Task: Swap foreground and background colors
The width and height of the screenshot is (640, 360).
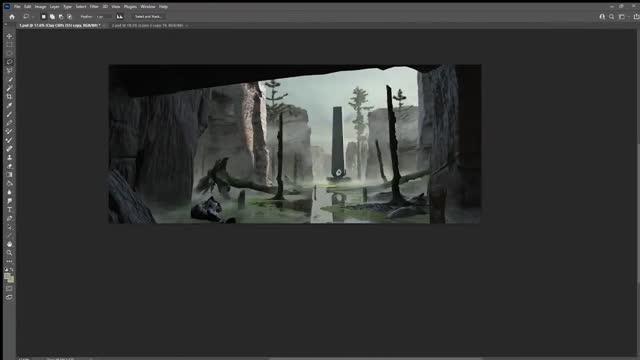Action: click(x=12, y=269)
